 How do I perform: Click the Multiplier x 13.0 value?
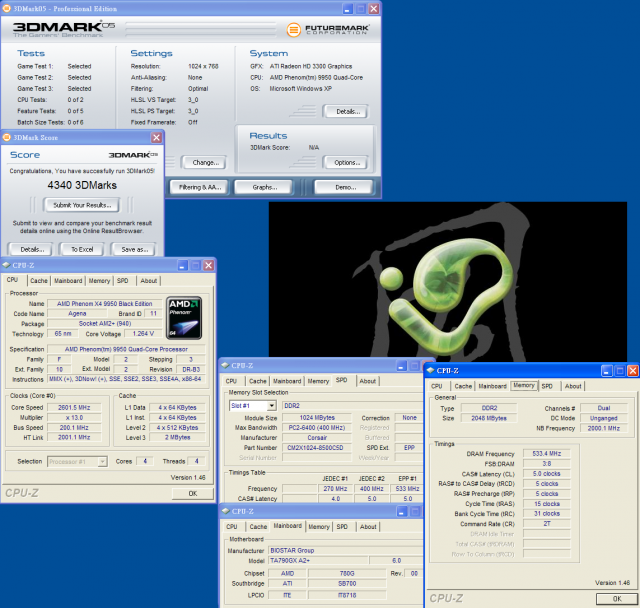pyautogui.click(x=74, y=417)
